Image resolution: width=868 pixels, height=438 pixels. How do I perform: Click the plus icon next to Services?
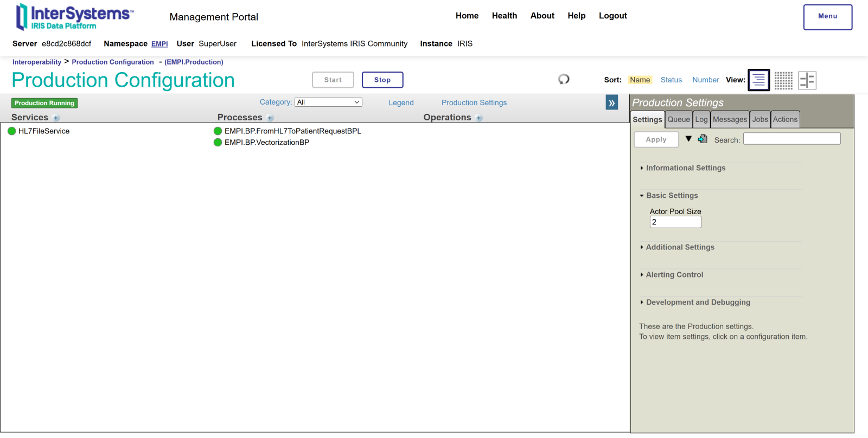(x=56, y=118)
